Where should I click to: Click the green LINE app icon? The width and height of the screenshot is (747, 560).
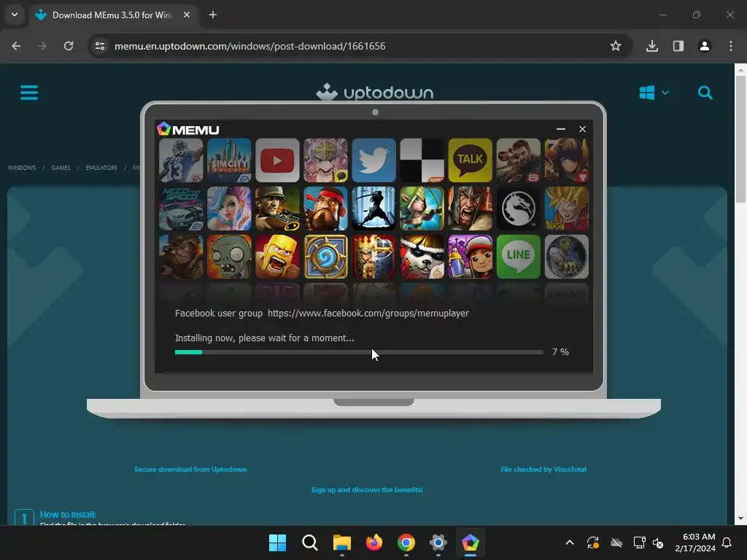(519, 257)
